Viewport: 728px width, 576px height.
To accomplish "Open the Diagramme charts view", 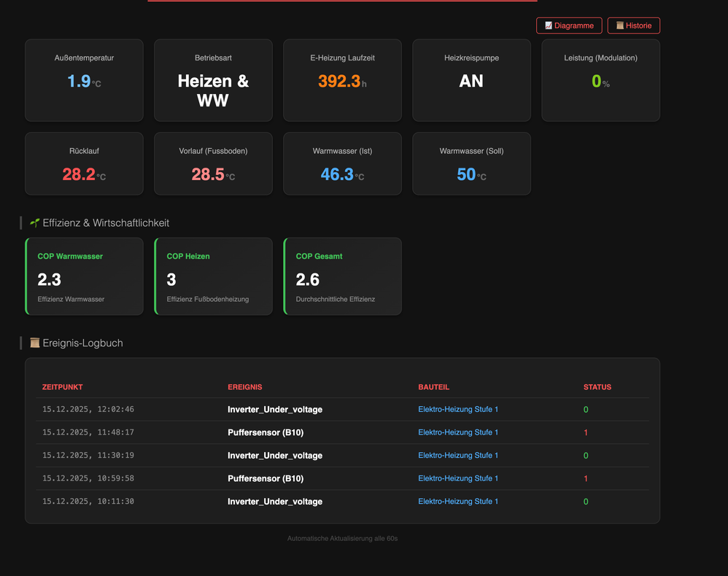I will pos(569,26).
